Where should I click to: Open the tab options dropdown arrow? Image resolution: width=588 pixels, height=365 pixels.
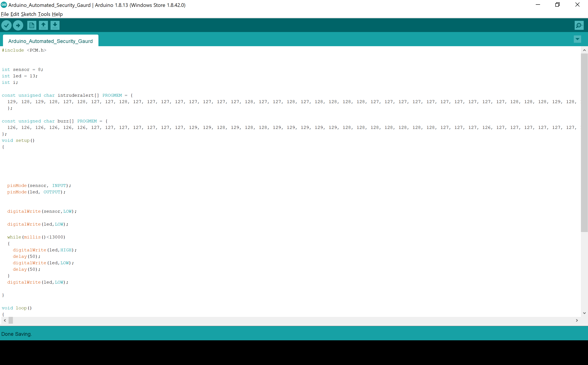coord(577,39)
